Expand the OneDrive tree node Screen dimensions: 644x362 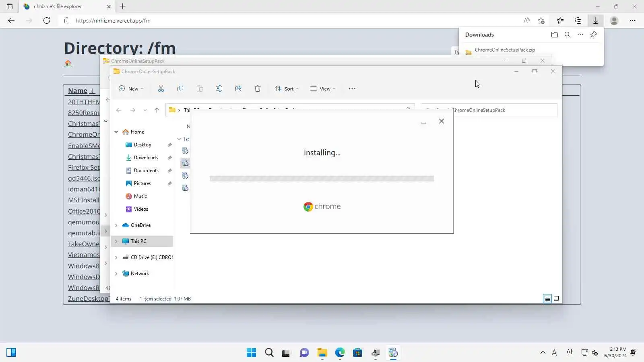coord(116,225)
